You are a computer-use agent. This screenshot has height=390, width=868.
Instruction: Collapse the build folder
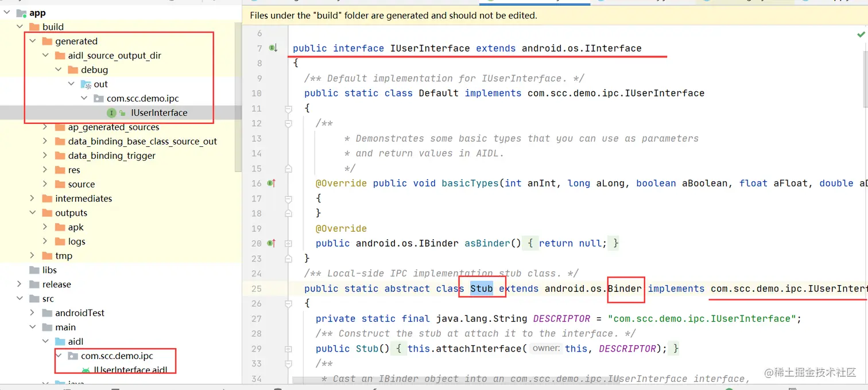pos(20,27)
